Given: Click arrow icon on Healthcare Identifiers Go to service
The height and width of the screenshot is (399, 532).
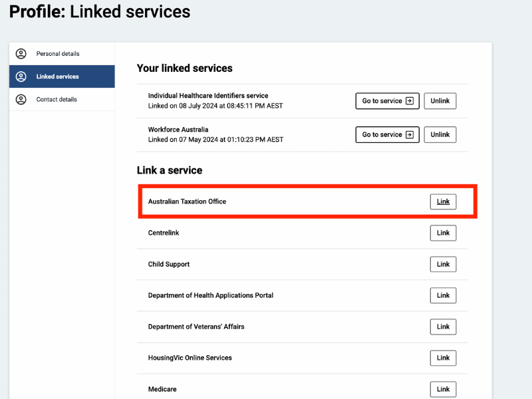Looking at the screenshot, I should coord(410,101).
